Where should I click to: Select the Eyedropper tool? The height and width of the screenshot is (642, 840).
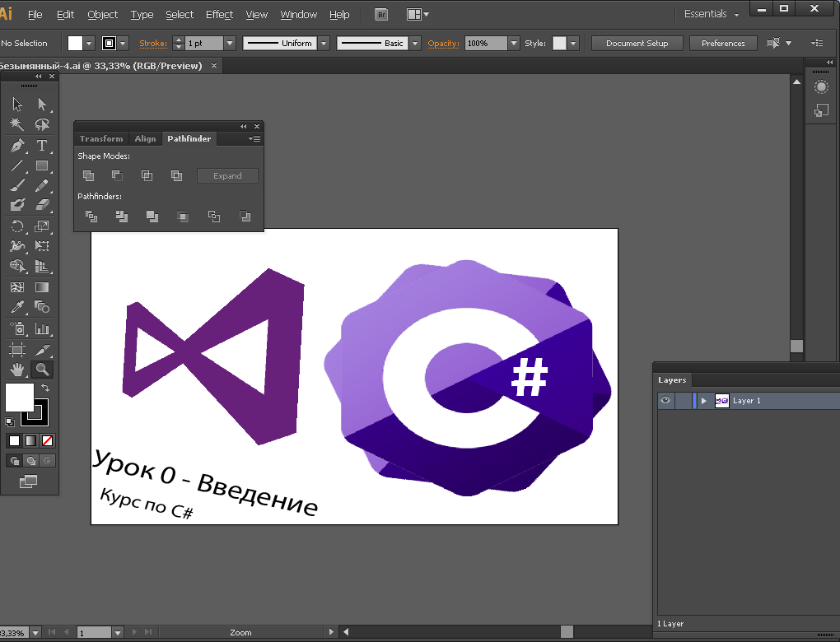17,307
